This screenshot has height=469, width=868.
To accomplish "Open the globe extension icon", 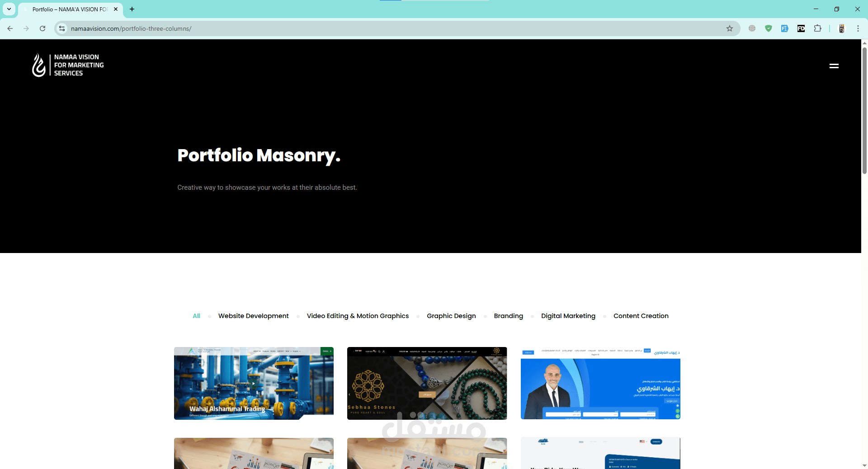I will (752, 28).
